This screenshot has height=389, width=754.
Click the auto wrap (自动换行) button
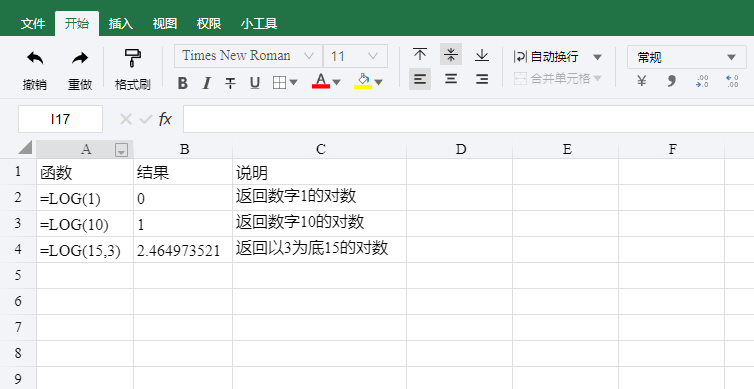coord(546,57)
